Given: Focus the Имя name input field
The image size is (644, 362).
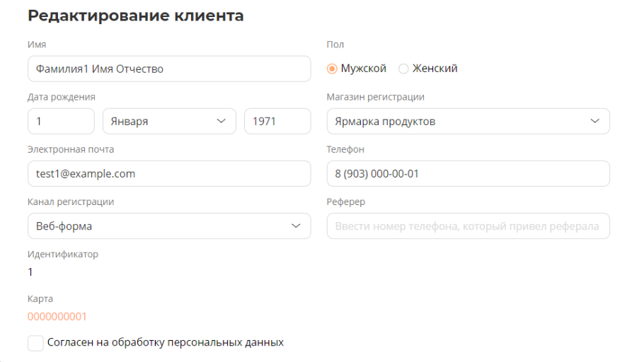Looking at the screenshot, I should coord(168,69).
